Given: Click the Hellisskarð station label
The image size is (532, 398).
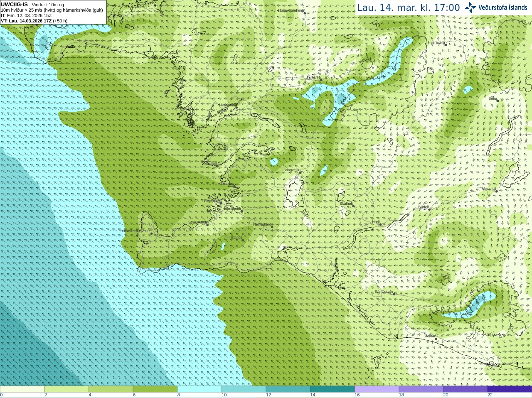Looking at the screenshot, I should pyautogui.click(x=262, y=224).
